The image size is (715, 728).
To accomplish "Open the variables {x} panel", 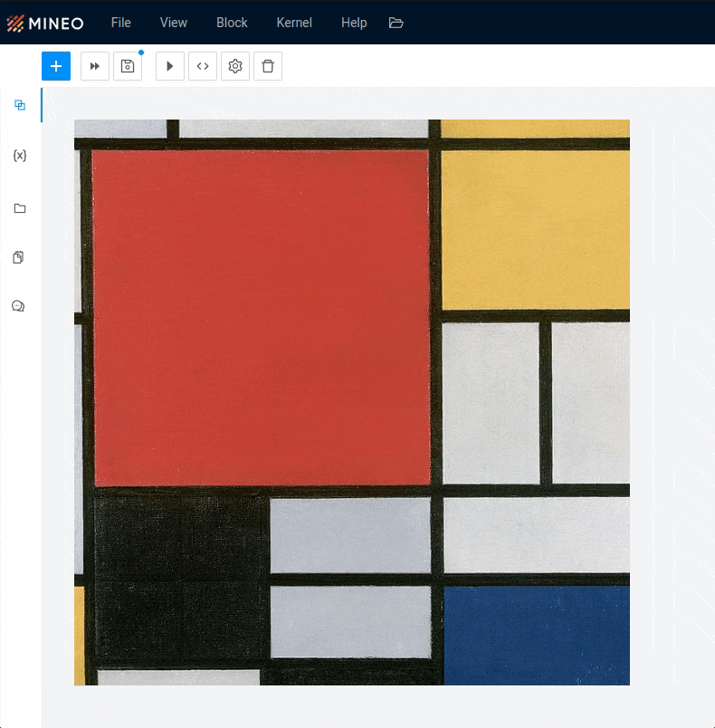I will (20, 156).
